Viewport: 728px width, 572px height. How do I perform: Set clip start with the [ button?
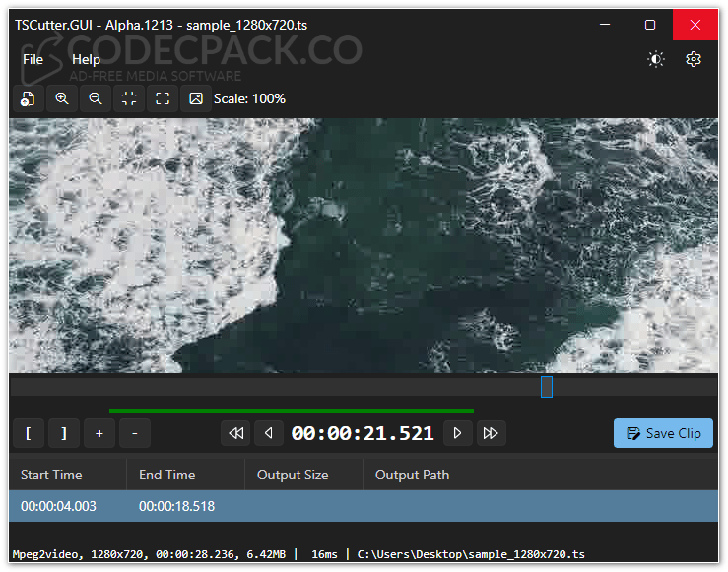(29, 433)
